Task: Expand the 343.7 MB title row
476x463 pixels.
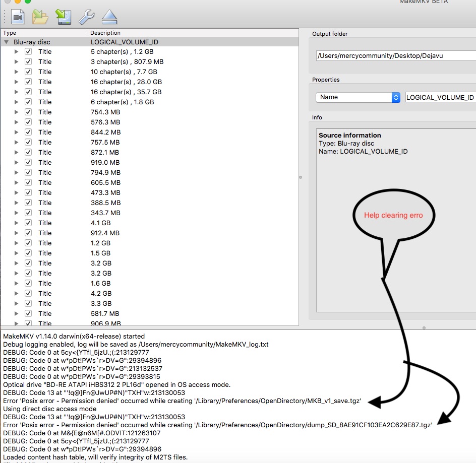Action: point(16,213)
